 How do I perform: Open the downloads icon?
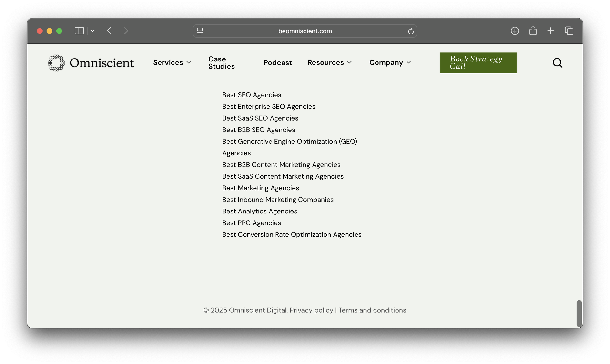point(515,31)
